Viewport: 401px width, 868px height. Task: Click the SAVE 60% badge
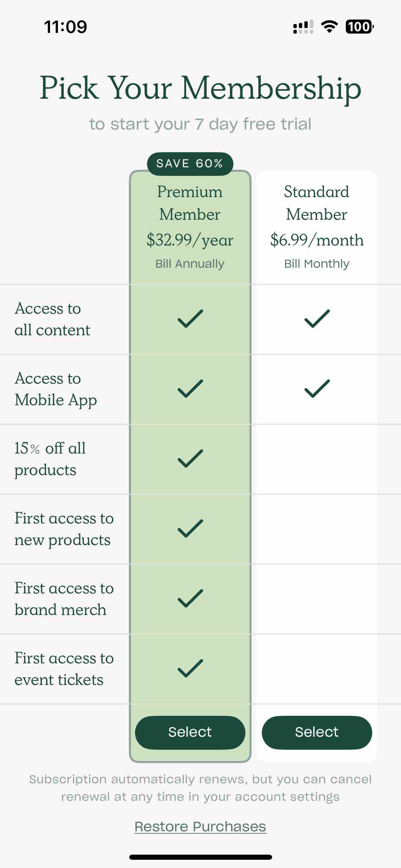(190, 164)
